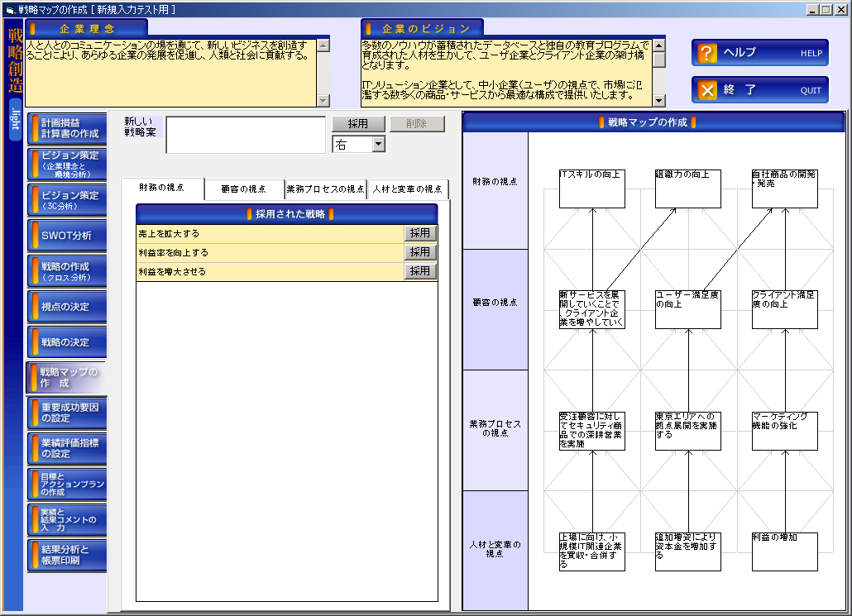
Task: Click the greyed 削除 button
Action: pos(417,124)
